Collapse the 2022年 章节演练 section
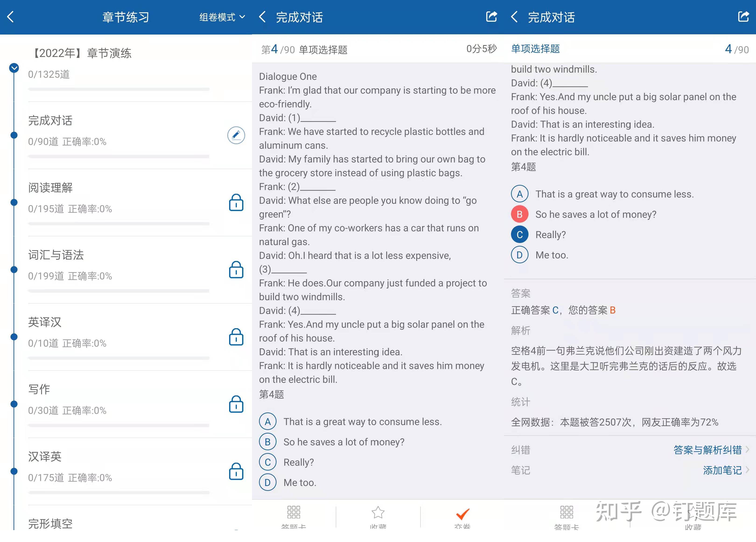Image resolution: width=756 pixels, height=542 pixels. (14, 68)
